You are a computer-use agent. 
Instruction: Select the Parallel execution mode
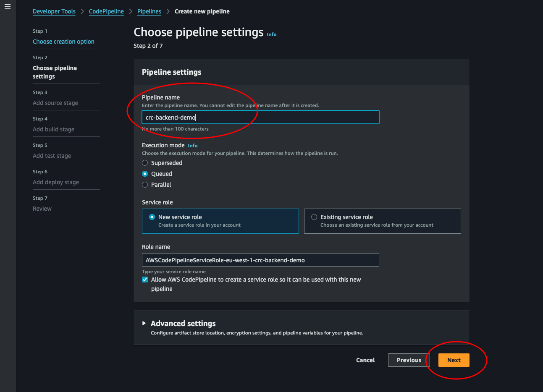pyautogui.click(x=145, y=185)
